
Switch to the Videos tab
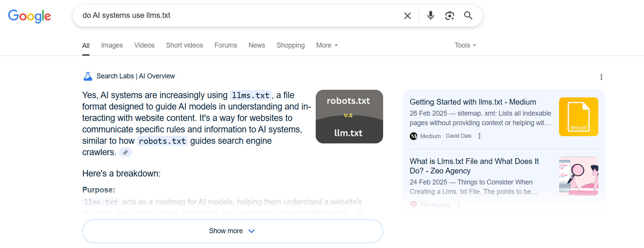[144, 45]
